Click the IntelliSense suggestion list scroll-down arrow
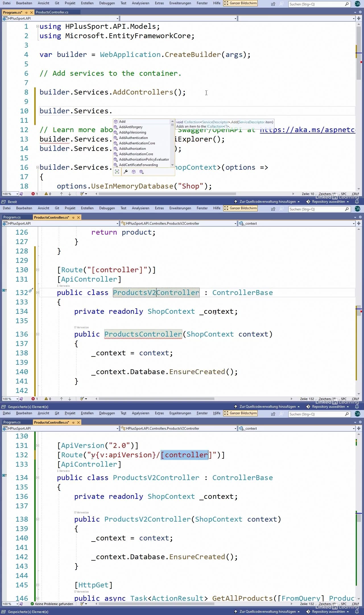The height and width of the screenshot is (615, 364). (x=172, y=165)
